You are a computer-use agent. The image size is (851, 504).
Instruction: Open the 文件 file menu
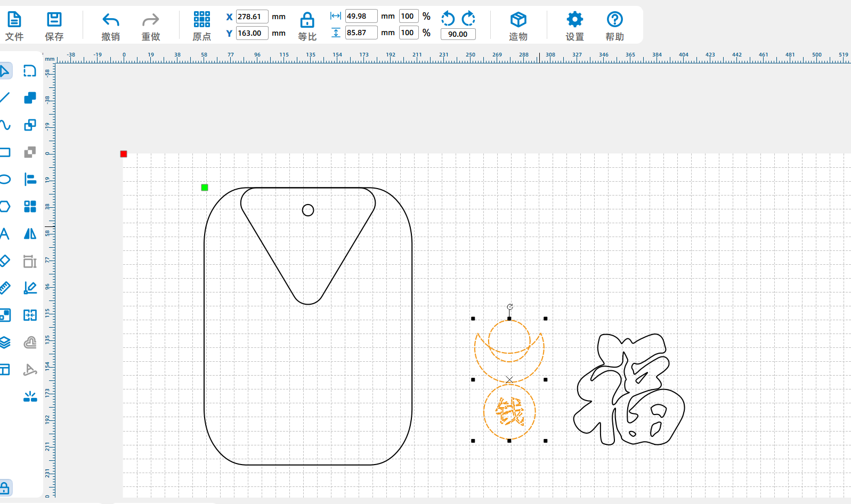coord(14,26)
